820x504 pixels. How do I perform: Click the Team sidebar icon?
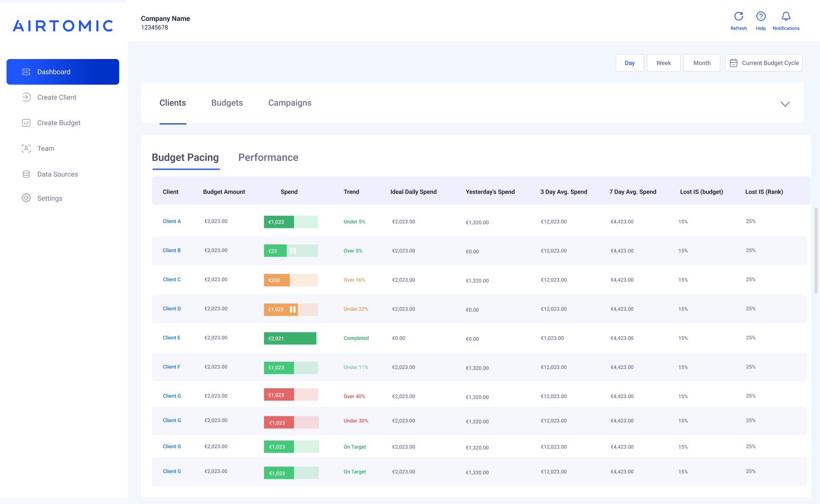click(26, 148)
